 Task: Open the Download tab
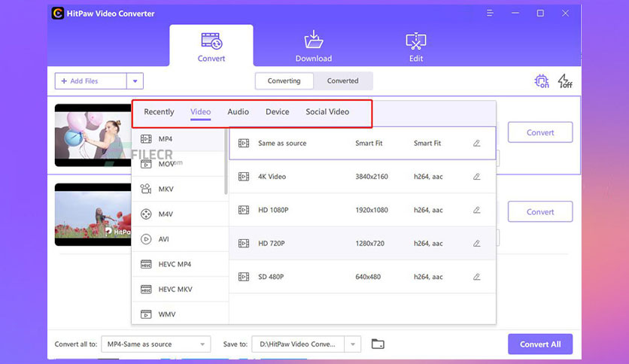pos(313,46)
